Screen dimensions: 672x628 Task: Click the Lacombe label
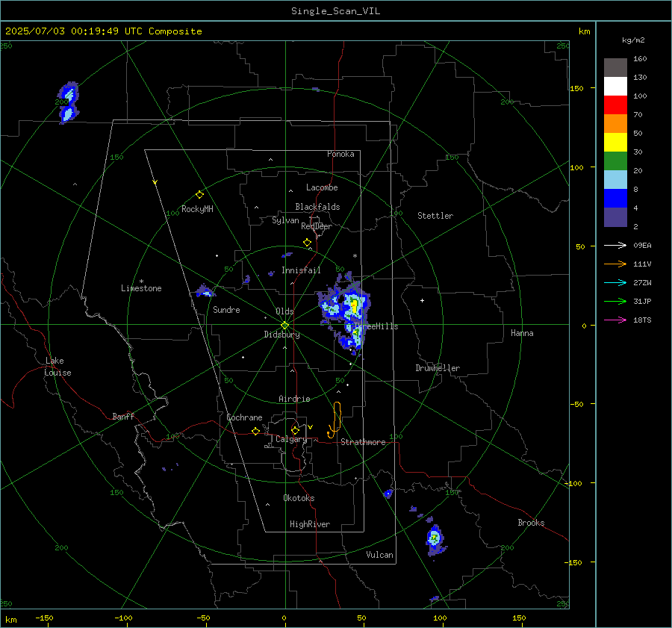coord(322,187)
